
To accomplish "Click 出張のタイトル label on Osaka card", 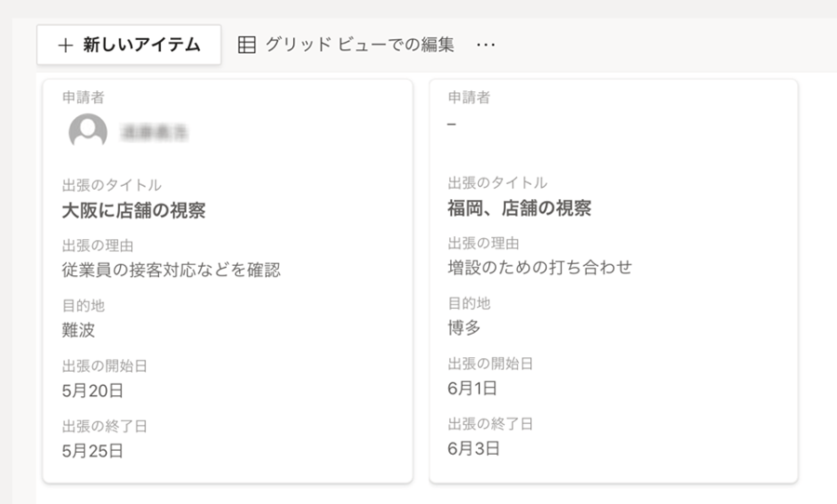I will tap(112, 185).
